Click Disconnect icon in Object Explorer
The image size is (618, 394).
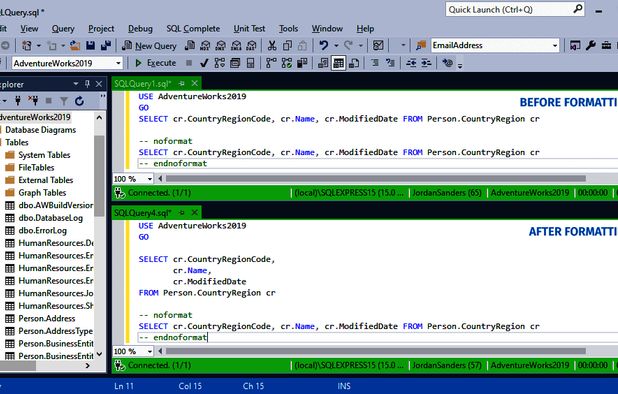click(34, 101)
